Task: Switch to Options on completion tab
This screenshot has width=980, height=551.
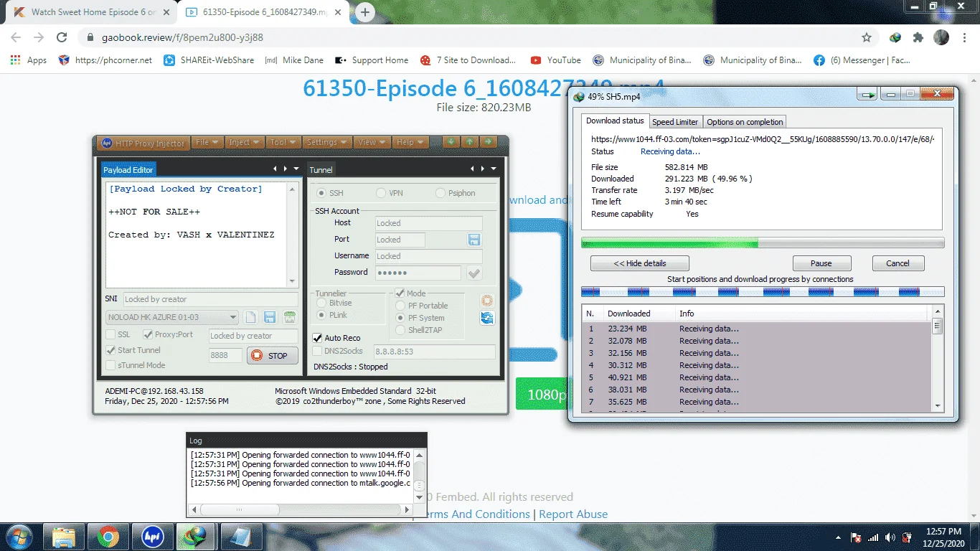Action: 745,122
